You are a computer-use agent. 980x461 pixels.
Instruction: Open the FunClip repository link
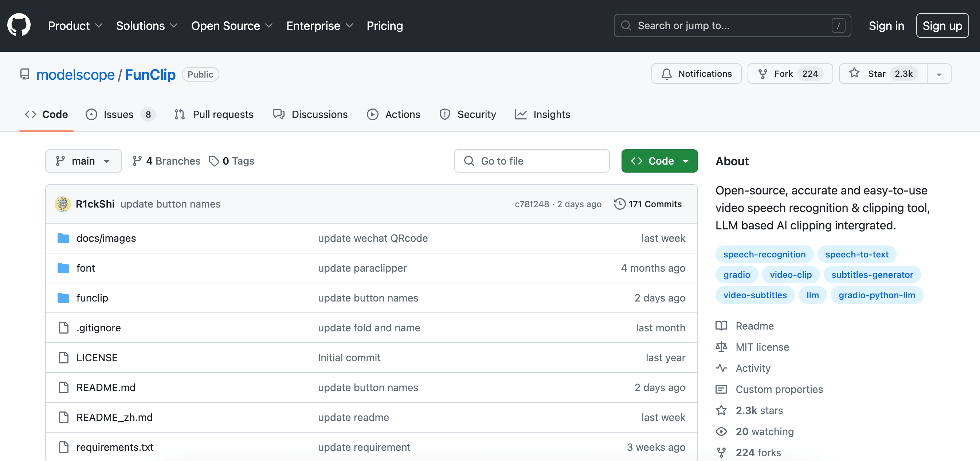click(150, 75)
